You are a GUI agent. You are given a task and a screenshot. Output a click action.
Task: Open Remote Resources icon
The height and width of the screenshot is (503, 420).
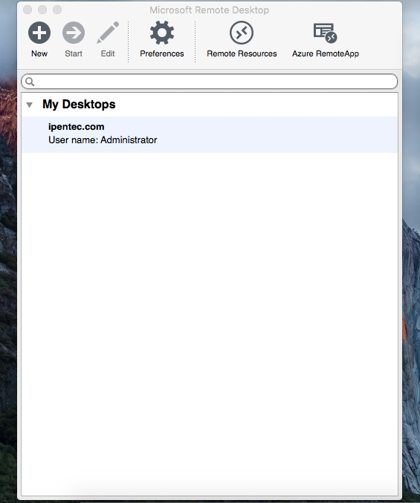(x=241, y=33)
